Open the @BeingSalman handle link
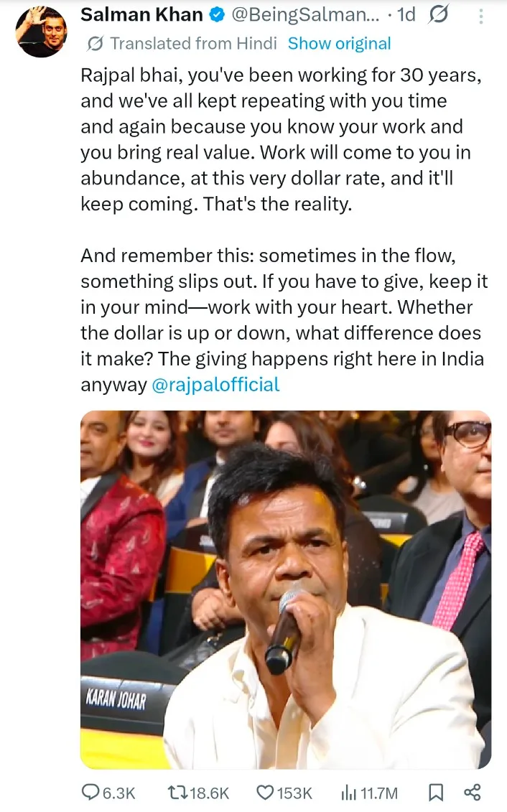Viewport: 507px width, 812px height. 304,15
